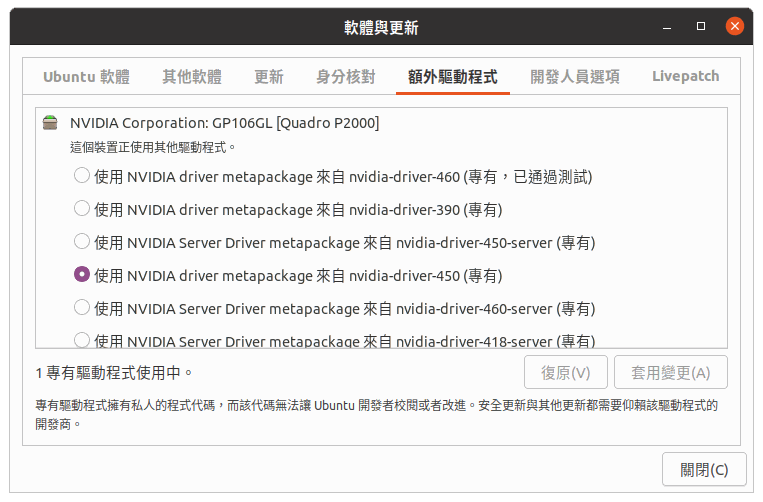Click the 1 專有驅動程式使用中 status label
Viewport: 763px width, 502px height.
click(x=114, y=373)
